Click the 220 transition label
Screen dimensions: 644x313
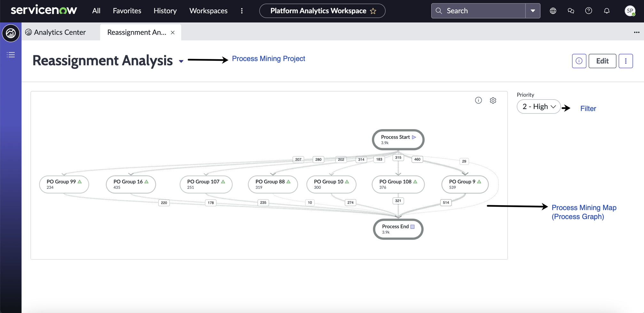click(x=164, y=203)
